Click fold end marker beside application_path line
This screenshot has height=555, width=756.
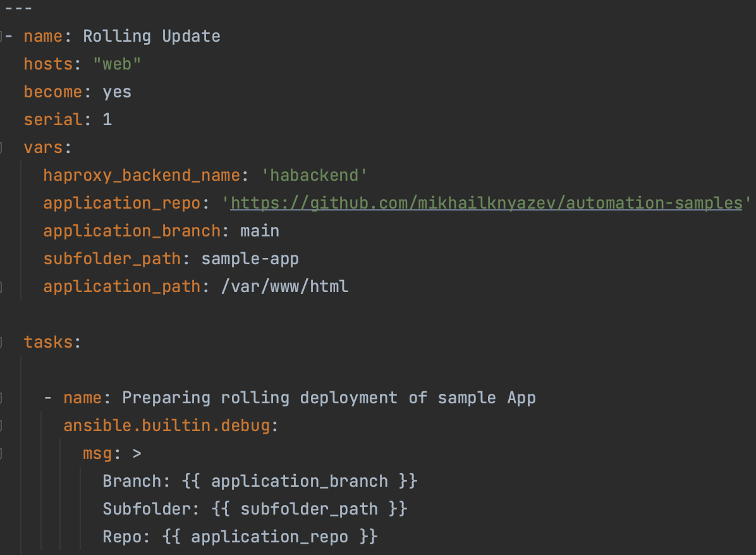tap(2, 287)
